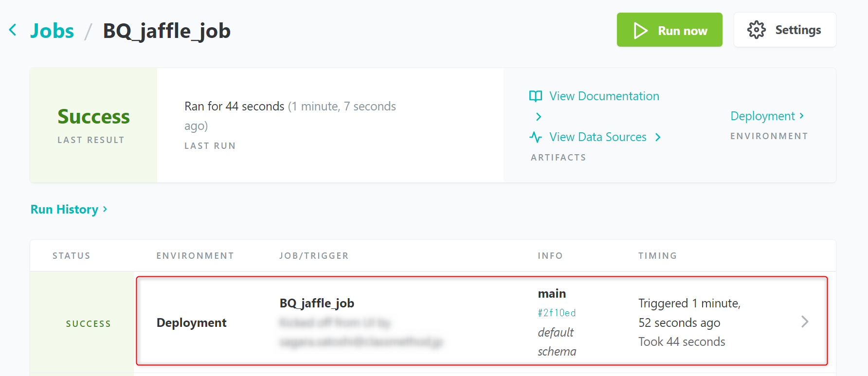
Task: Click commit hash #2f10ed
Action: [x=557, y=313]
